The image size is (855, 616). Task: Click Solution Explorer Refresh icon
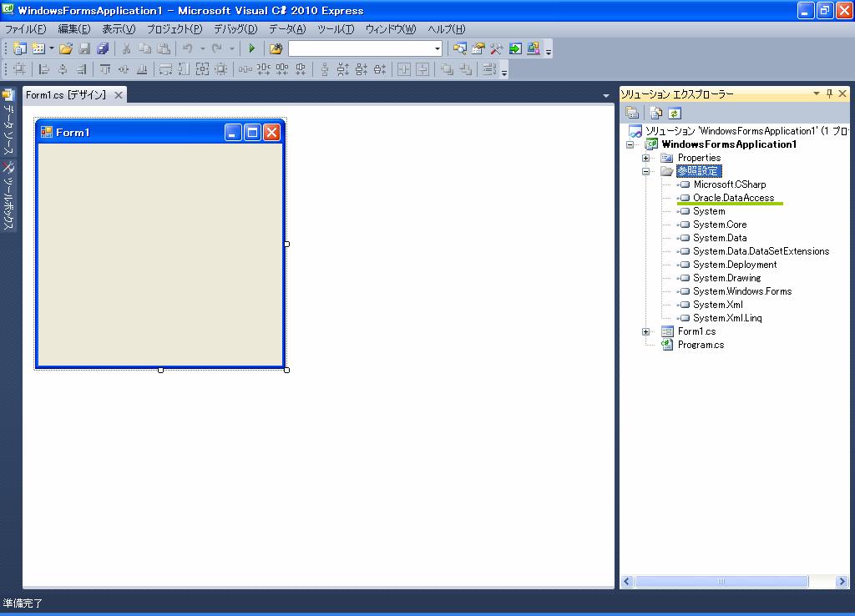(675, 113)
